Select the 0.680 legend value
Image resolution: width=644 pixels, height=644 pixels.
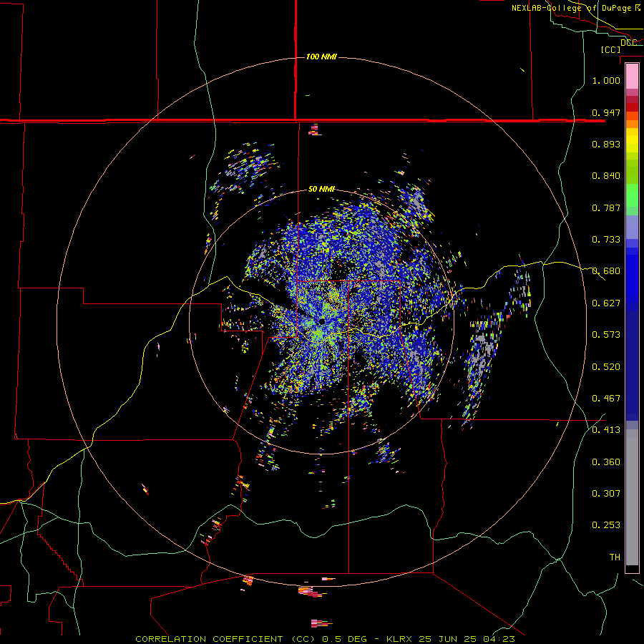pos(606,271)
